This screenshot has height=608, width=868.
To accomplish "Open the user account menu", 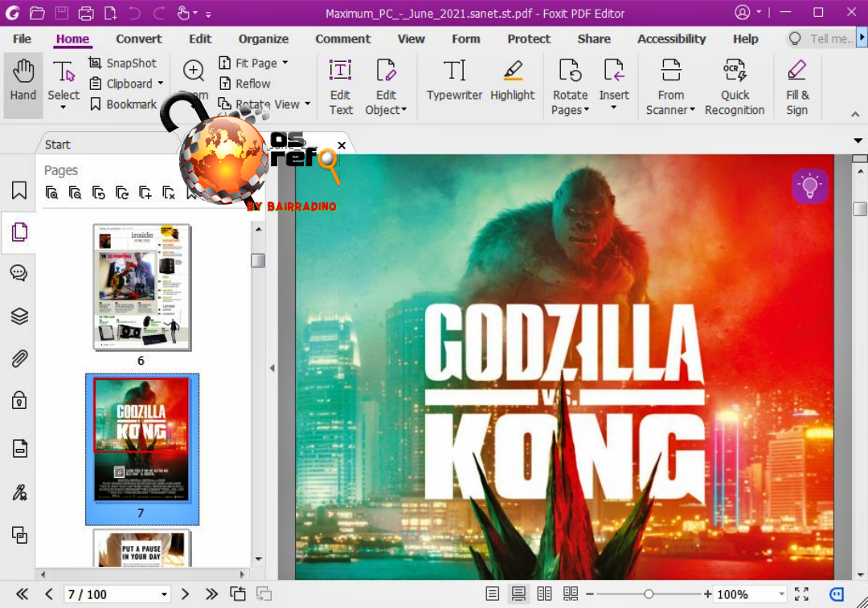I will (x=747, y=12).
